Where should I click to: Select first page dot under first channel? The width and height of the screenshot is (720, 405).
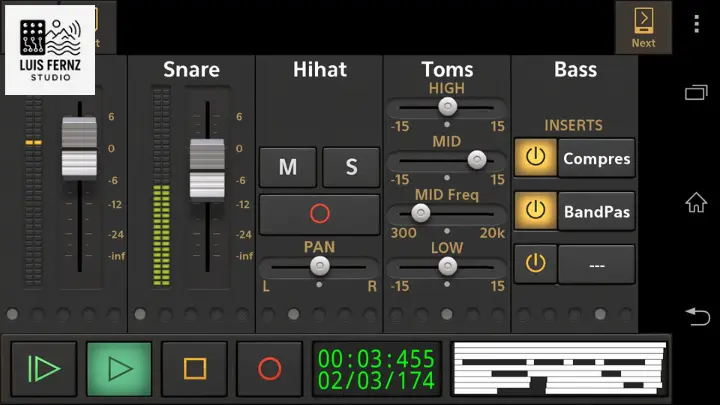pos(12,314)
